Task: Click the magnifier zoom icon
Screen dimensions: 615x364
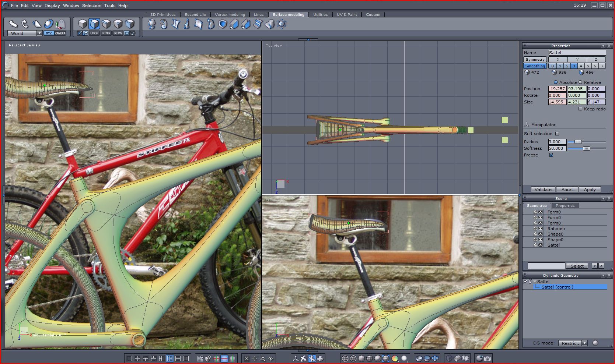Action: click(263, 358)
